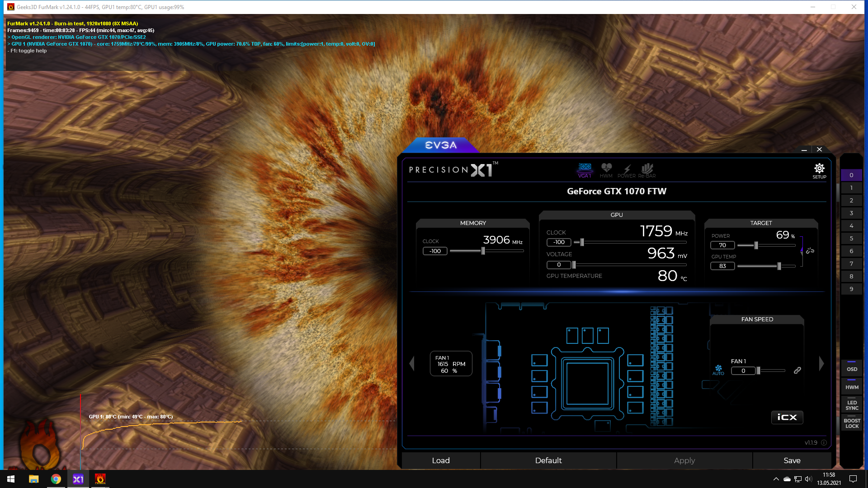
Task: Enable the BOOST LOCK toggle
Action: pyautogui.click(x=852, y=422)
